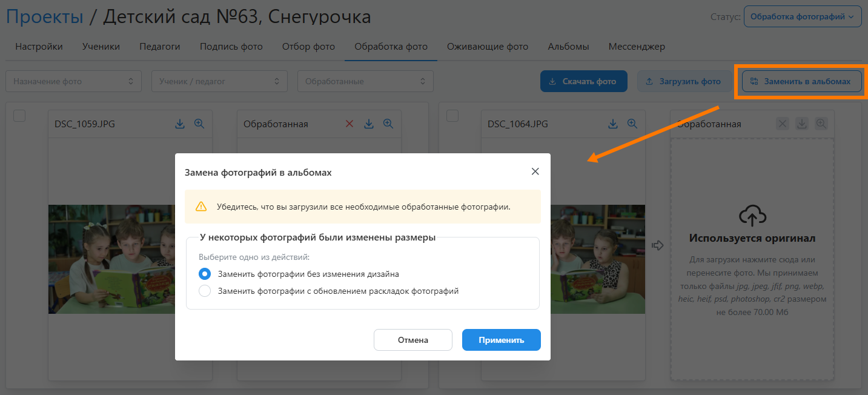Open the status dropdown 'Обработка фотографий'

tap(802, 17)
